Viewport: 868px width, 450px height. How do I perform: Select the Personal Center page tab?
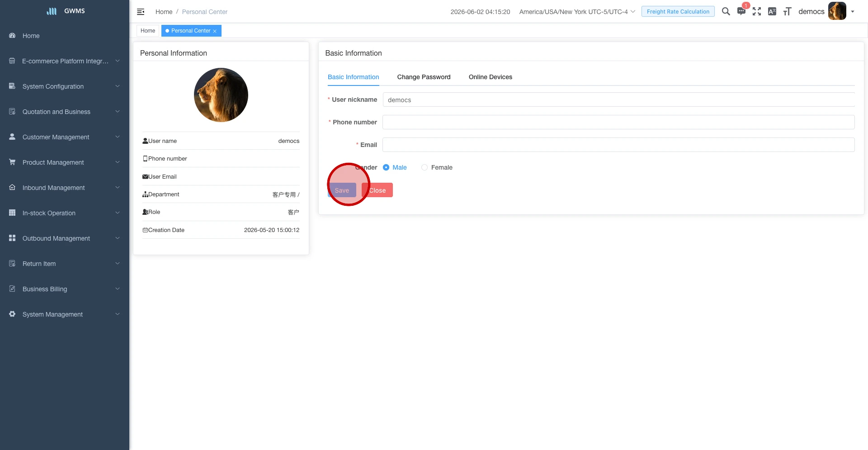191,31
